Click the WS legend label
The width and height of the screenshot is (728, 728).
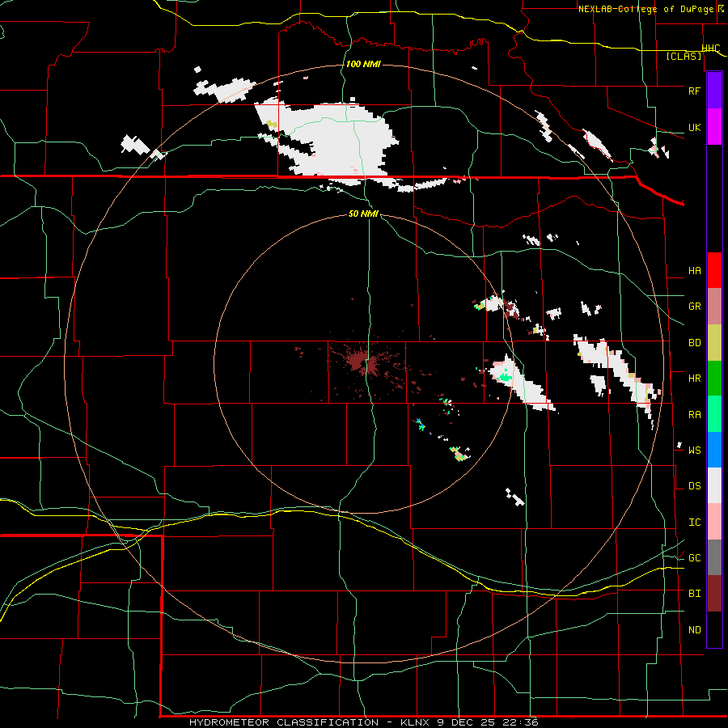coord(694,450)
